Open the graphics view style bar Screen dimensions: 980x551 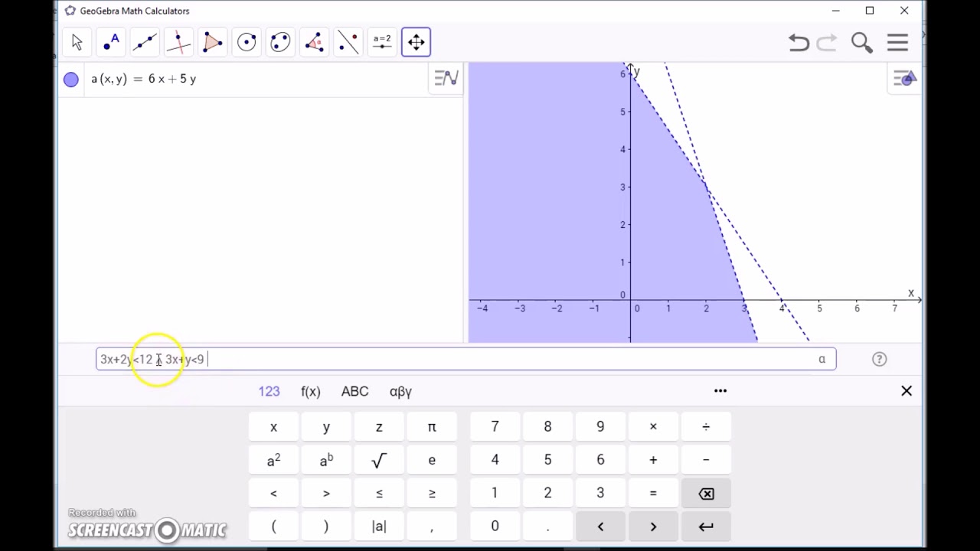tap(904, 78)
